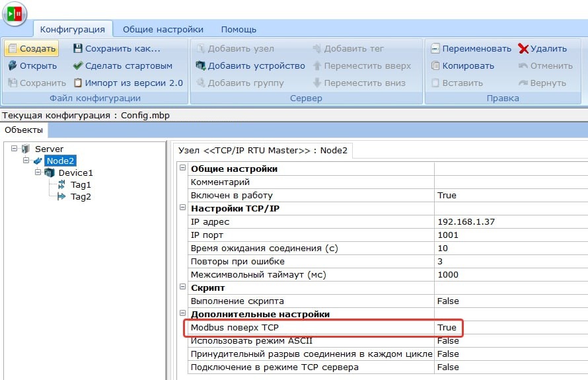Viewport: 588px width, 380px height.
Task: Click the Переименовать (Rename) icon
Action: (435, 48)
